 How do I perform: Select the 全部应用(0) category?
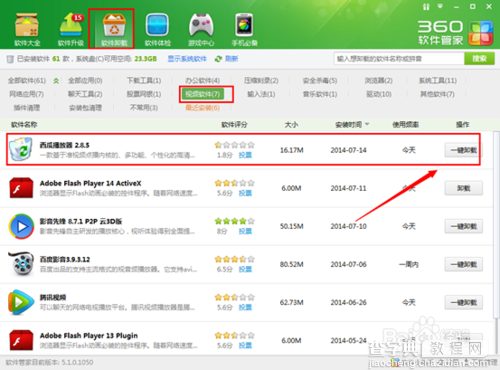pos(85,81)
